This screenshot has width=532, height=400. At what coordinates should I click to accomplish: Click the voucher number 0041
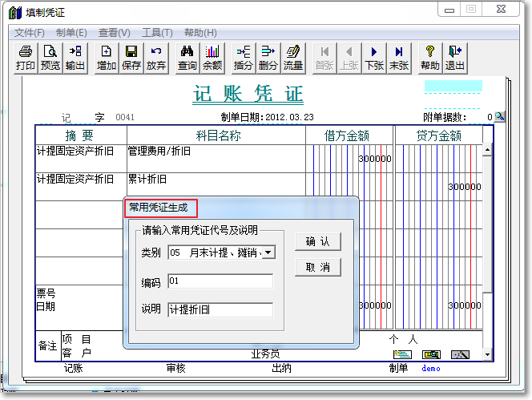125,117
